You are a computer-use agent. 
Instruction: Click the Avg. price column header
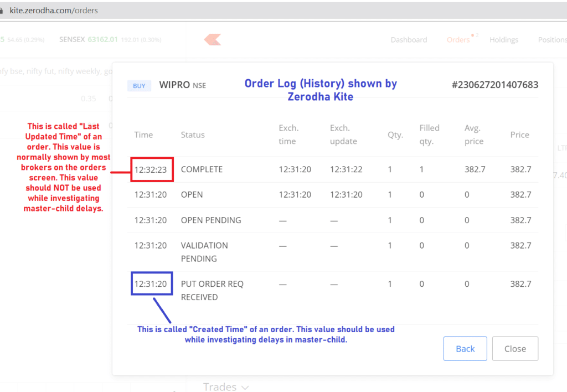(x=474, y=135)
